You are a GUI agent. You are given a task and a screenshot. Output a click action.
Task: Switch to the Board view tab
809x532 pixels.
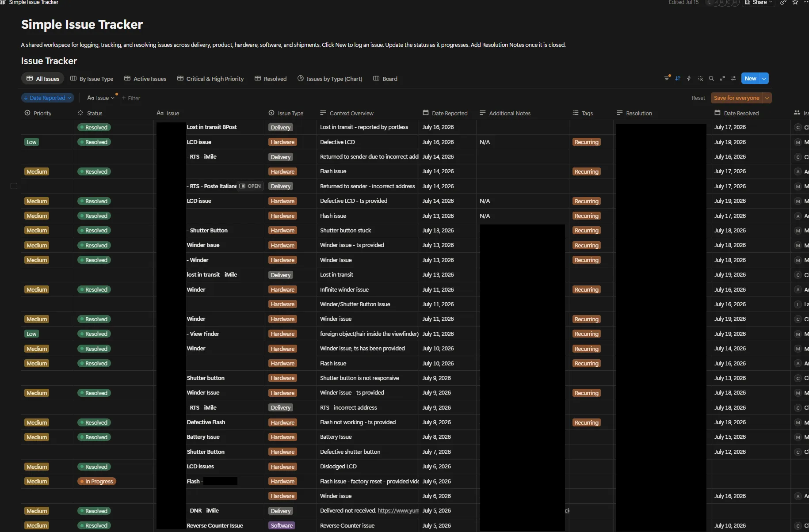coord(385,79)
